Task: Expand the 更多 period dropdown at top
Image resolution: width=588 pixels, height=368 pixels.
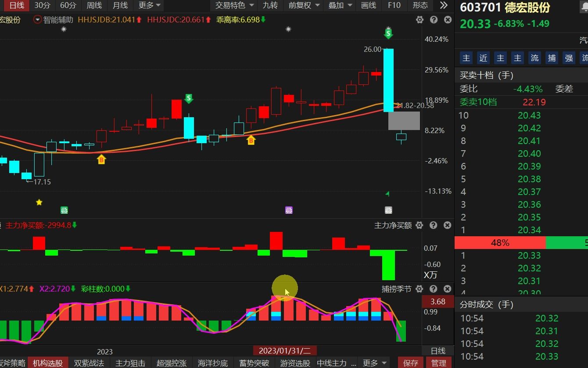Action: [x=149, y=5]
